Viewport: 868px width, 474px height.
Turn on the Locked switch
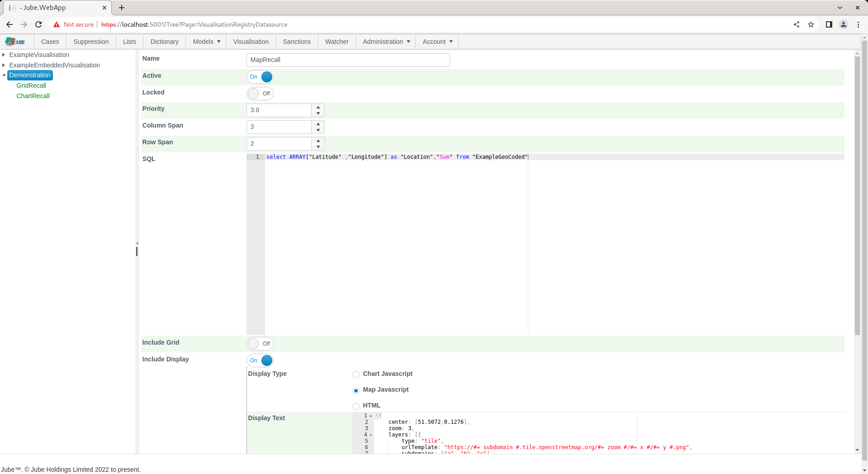(x=260, y=94)
